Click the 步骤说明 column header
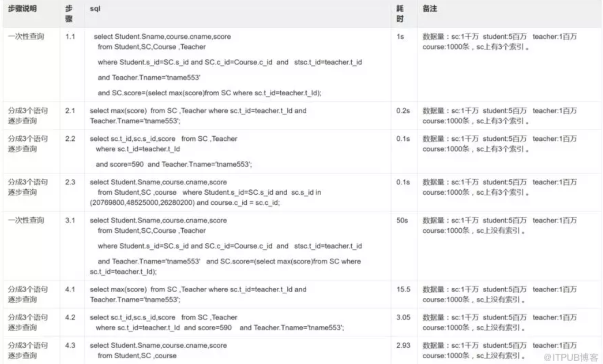 coord(22,10)
